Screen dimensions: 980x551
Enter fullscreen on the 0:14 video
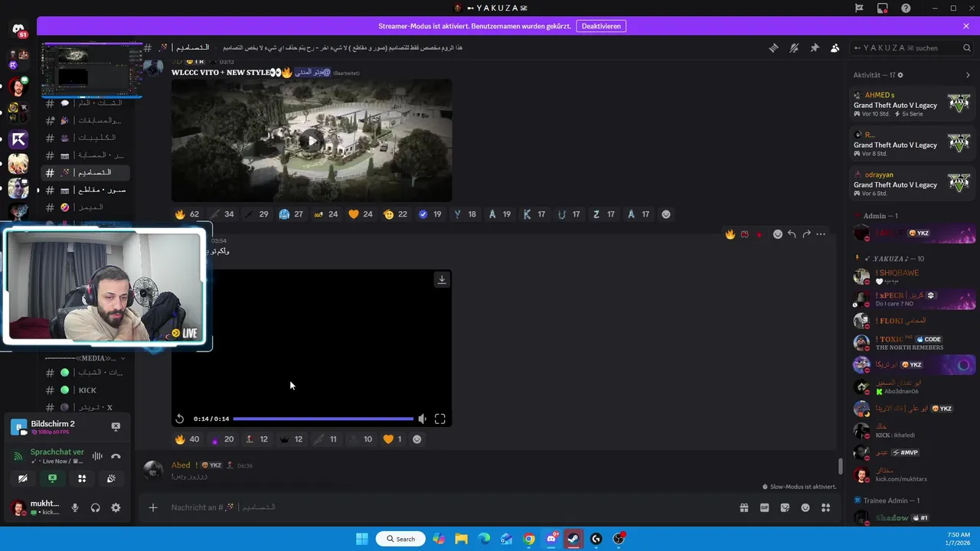[x=440, y=419]
